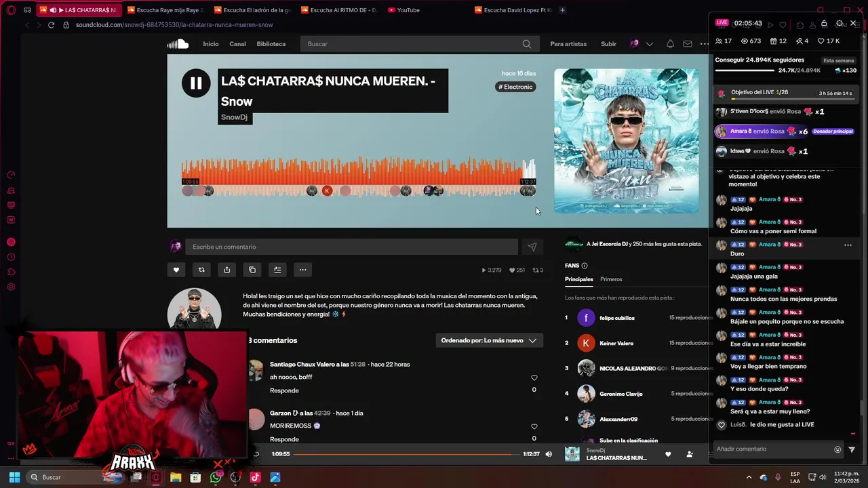Go to Canal in the SoundCloud header
This screenshot has width=868, height=488.
237,44
